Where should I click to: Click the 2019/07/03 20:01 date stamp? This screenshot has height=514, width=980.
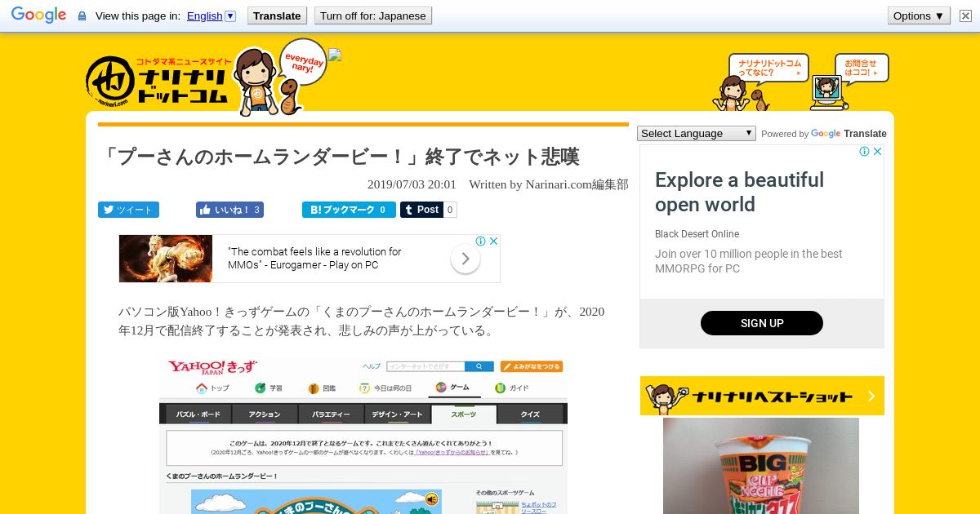click(412, 184)
